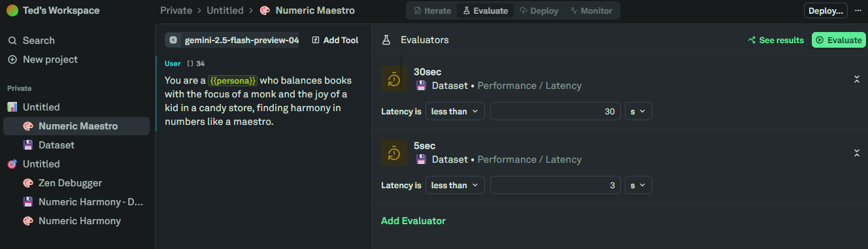Click the latency value field showing 30
868x249 pixels.
(x=556, y=112)
